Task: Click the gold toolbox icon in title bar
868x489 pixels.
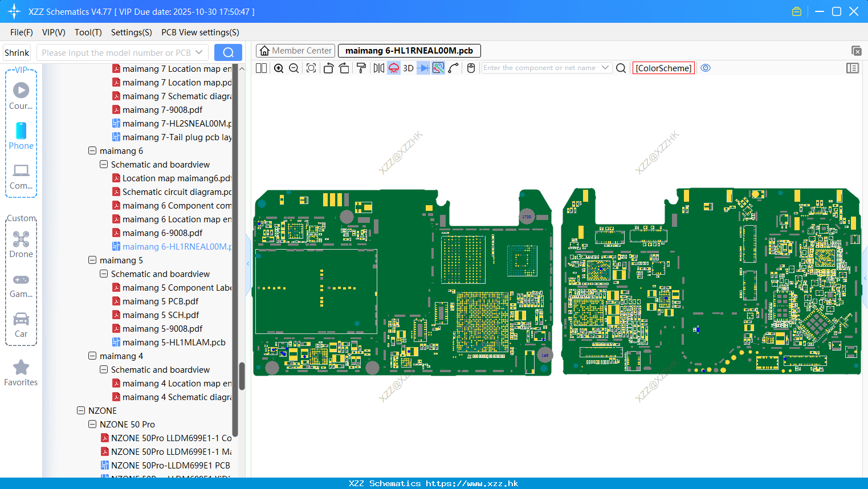Action: click(797, 11)
